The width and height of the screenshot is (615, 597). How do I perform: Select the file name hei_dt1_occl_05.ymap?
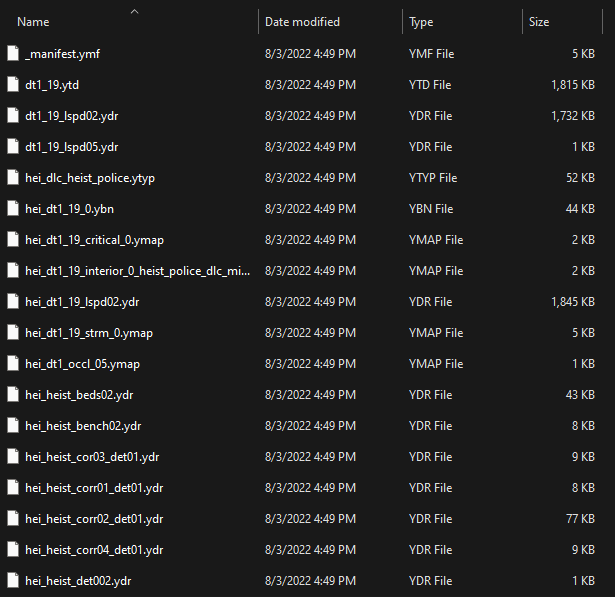[82, 364]
